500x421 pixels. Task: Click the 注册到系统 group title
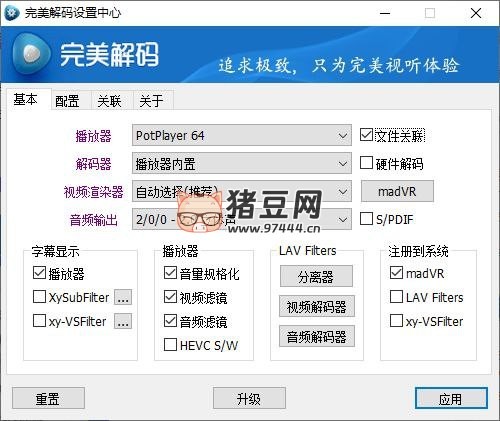pyautogui.click(x=418, y=251)
